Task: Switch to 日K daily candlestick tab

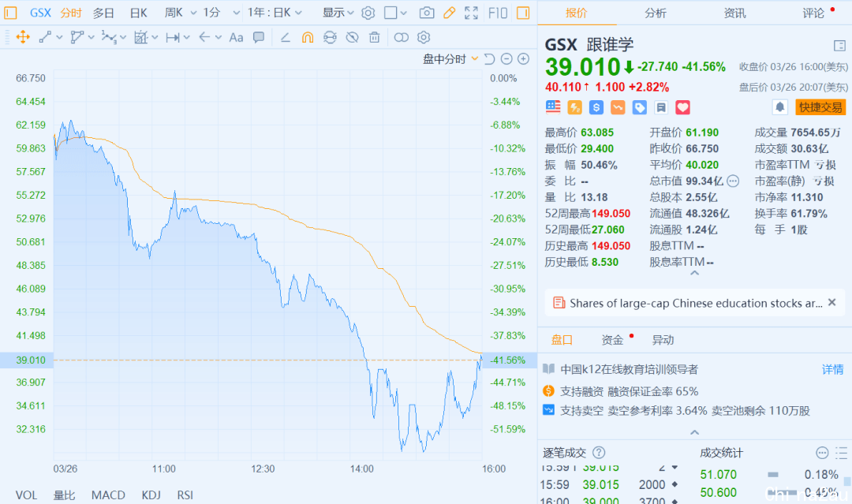Action: tap(139, 13)
